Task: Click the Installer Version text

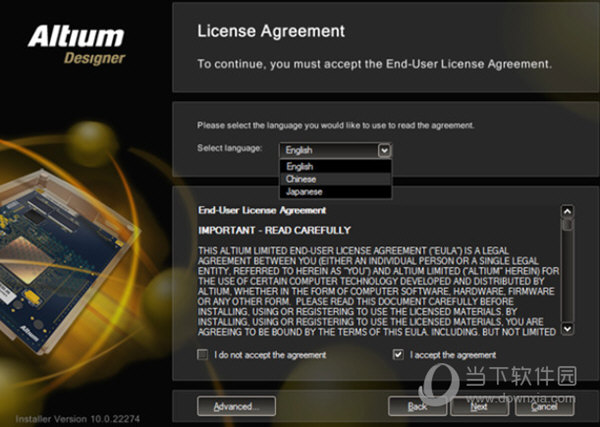Action: pos(78,419)
